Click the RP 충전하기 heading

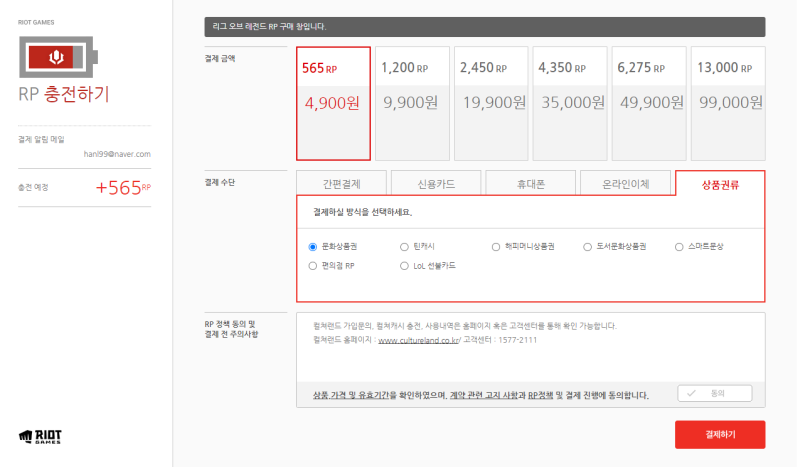click(x=64, y=94)
